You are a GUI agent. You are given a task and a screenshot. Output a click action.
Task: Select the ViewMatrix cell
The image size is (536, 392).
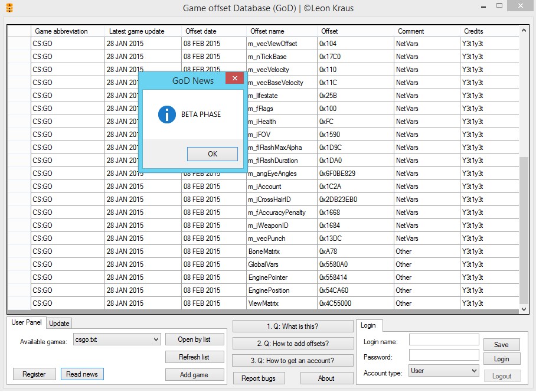coord(282,303)
